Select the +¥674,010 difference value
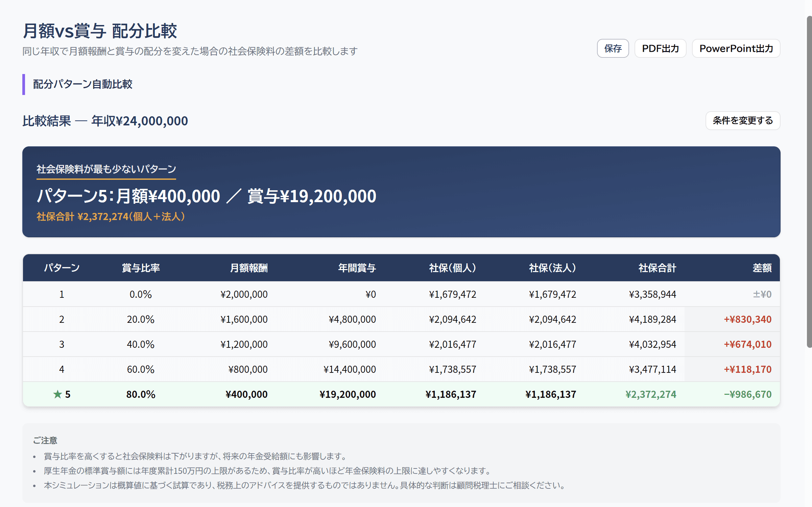The height and width of the screenshot is (507, 812). tap(747, 344)
